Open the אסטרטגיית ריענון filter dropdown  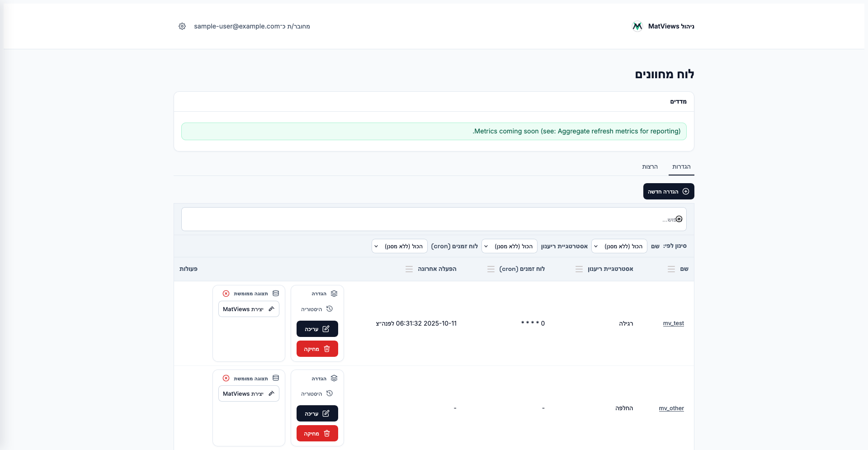tap(509, 246)
